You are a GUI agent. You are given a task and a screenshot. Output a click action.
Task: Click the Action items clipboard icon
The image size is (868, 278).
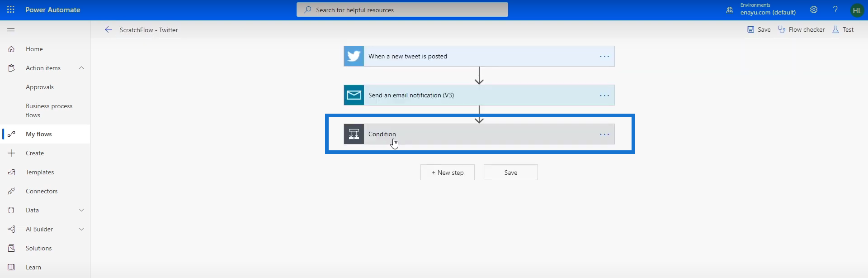pos(11,68)
